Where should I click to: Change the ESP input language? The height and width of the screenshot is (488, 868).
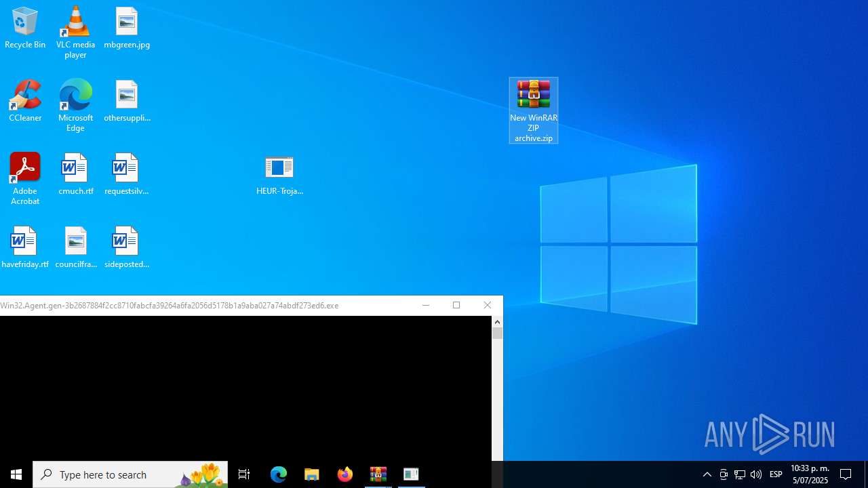(776, 474)
